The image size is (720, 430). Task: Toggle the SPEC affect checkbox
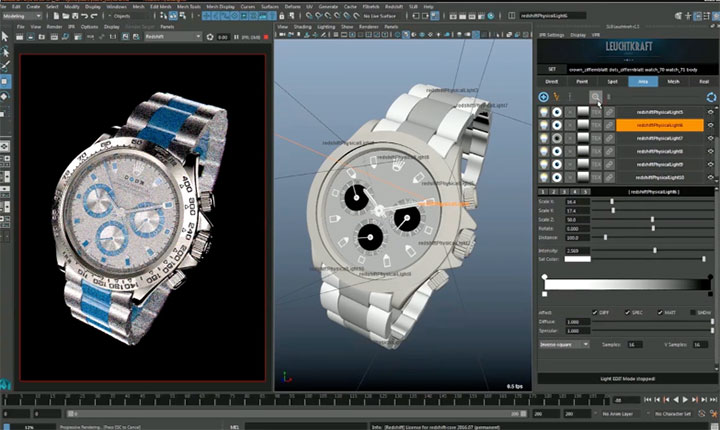coord(627,312)
